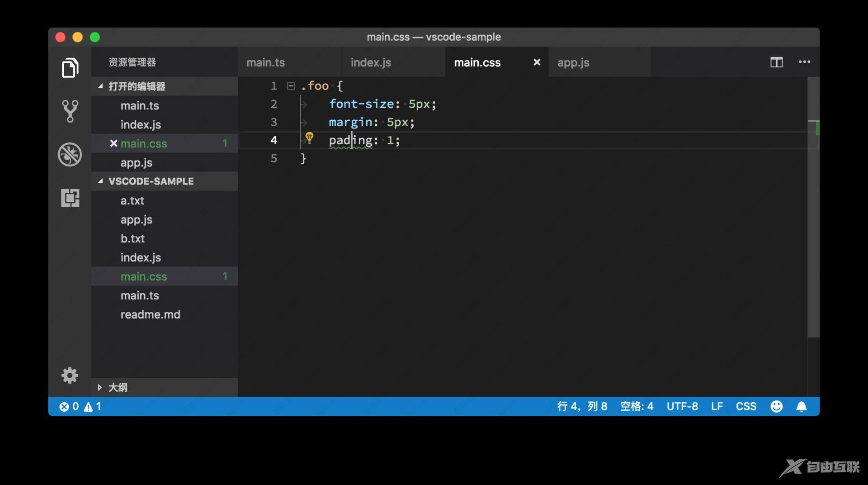Viewport: 868px width, 485px height.
Task: Click the font-size property on line 2
Action: click(x=361, y=104)
